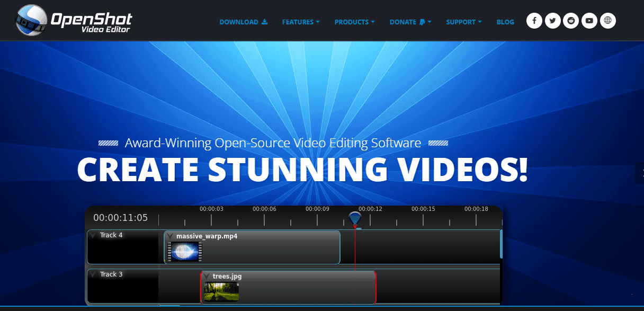Navigate to the BLOG menu item
This screenshot has height=311, width=644.
505,22
